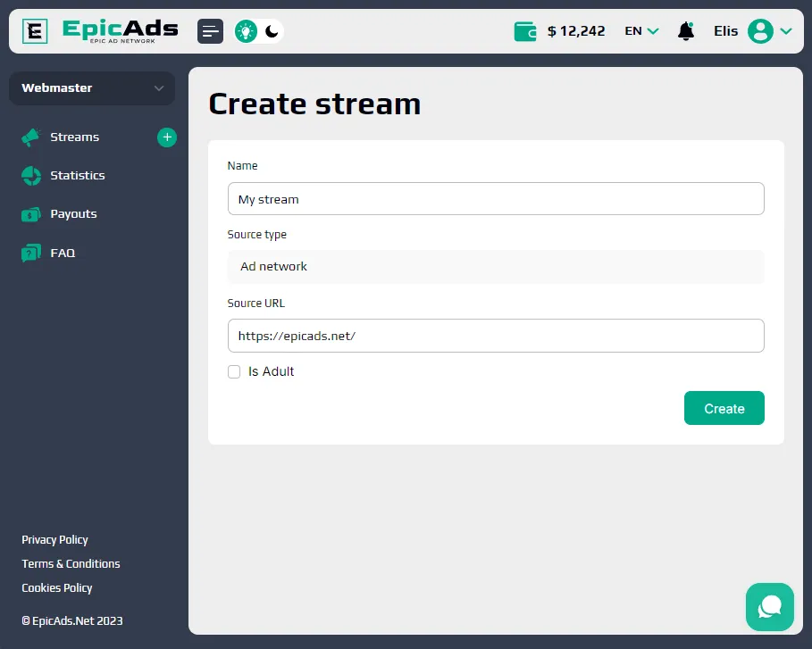Go to the Streams menu item
Screen dimensions: 812x649
click(x=74, y=137)
